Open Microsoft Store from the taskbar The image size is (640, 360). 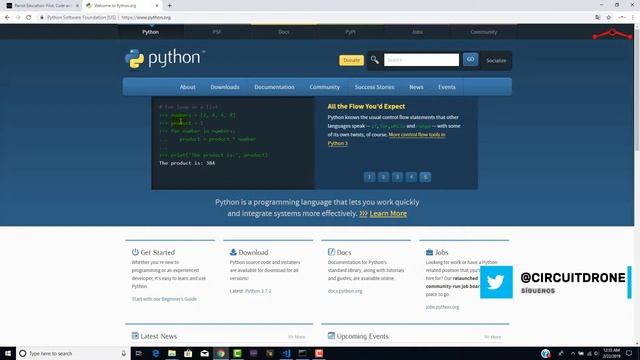pos(188,353)
